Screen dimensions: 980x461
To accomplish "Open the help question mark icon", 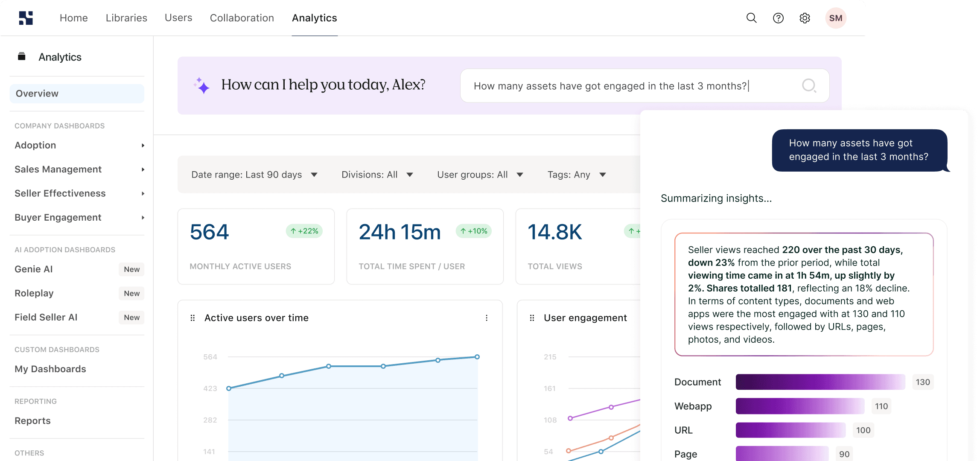I will tap(778, 18).
